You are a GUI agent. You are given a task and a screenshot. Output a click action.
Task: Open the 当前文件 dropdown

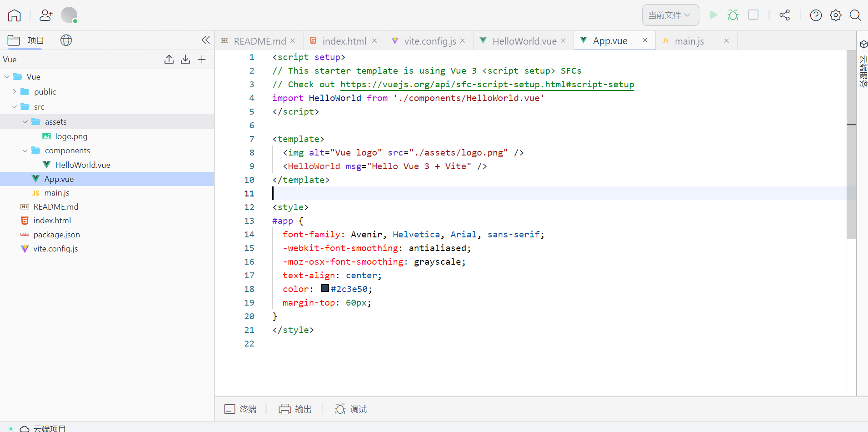coord(670,15)
